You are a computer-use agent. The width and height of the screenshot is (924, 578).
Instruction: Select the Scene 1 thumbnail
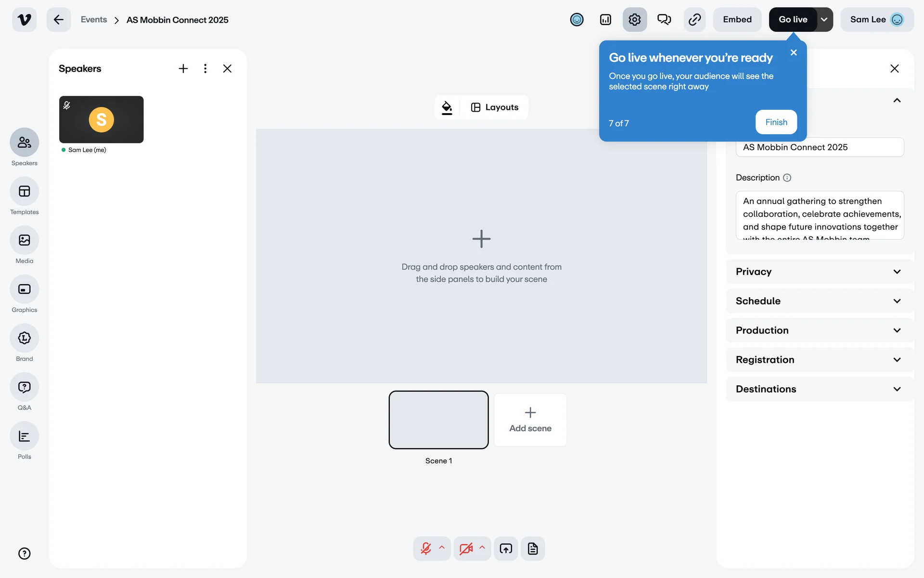pyautogui.click(x=438, y=420)
